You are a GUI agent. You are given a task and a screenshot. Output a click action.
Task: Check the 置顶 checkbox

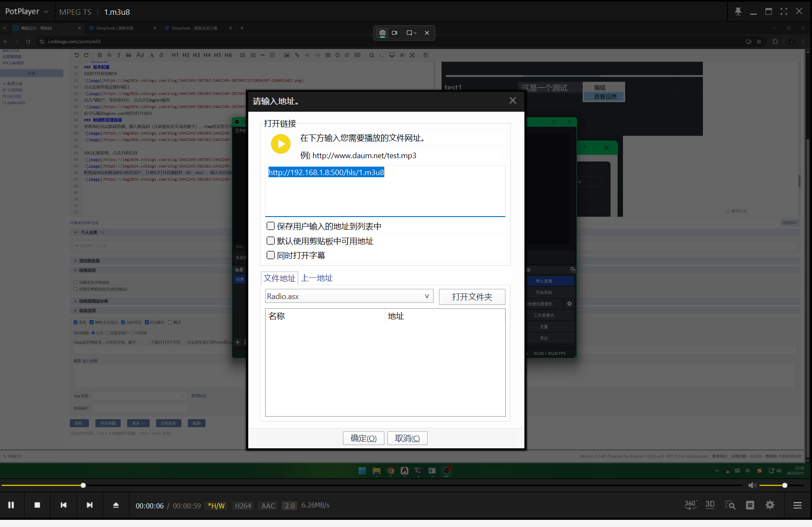pos(170,322)
